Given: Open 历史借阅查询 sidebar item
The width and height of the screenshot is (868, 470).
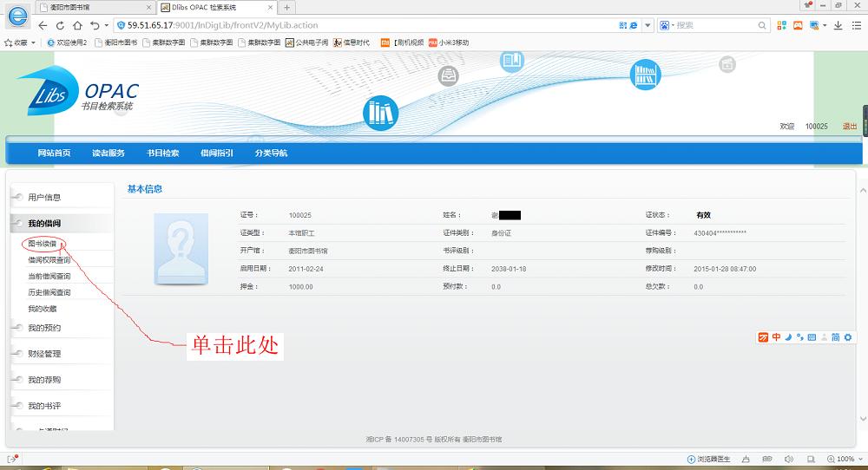Looking at the screenshot, I should click(x=49, y=292).
